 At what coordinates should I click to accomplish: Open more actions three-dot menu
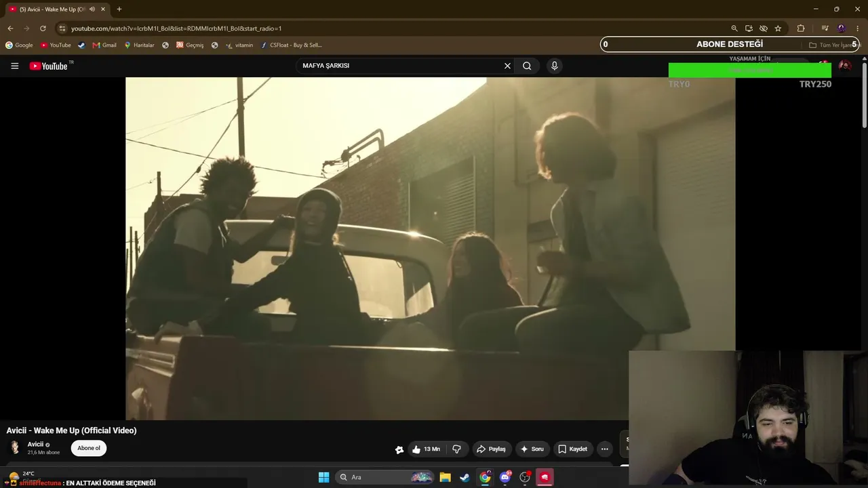point(604,449)
